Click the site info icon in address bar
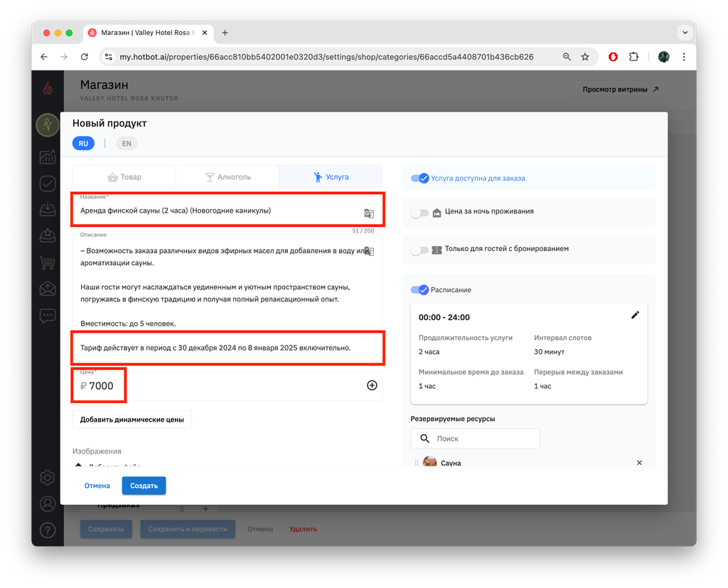This screenshot has width=728, height=588. (108, 57)
